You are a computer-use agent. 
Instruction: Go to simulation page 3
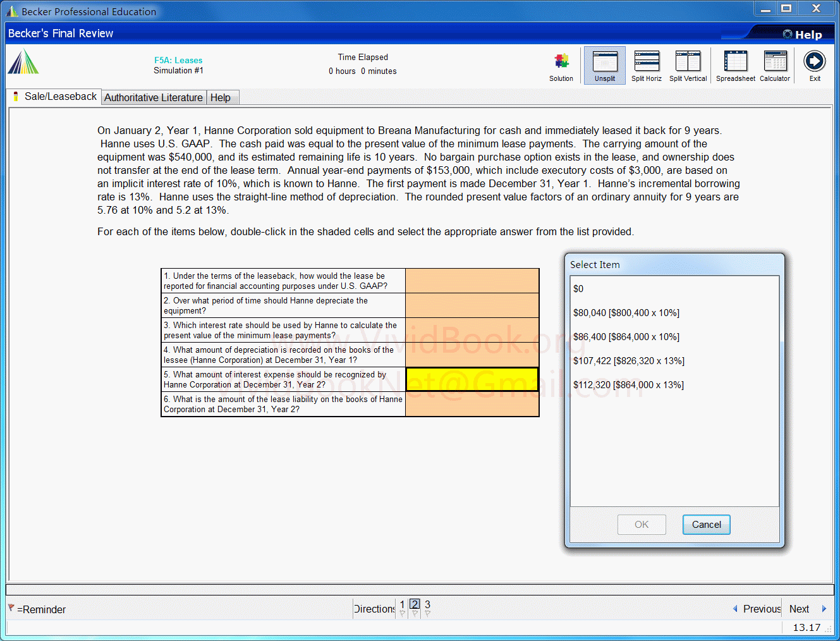(427, 604)
